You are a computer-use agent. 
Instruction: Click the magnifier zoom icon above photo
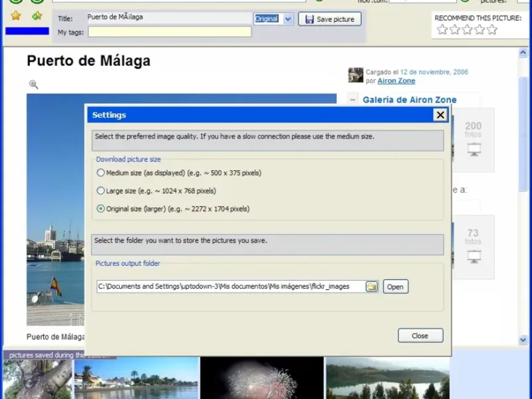33,84
